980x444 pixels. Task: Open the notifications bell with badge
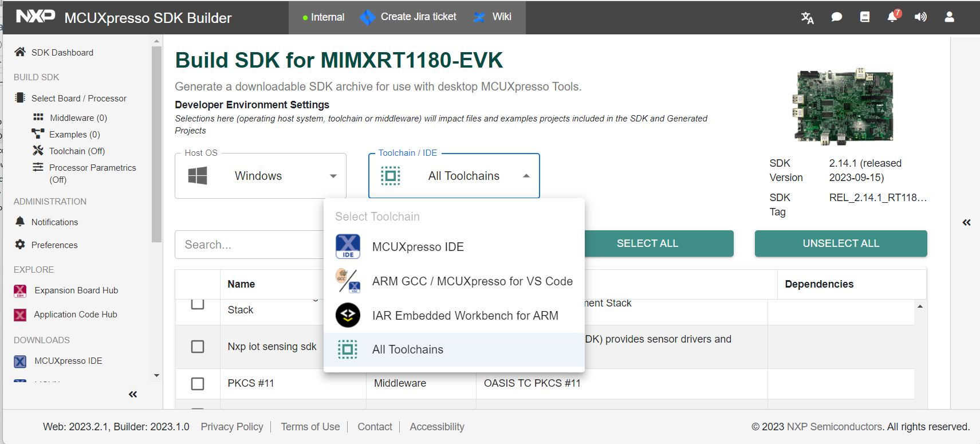point(893,16)
